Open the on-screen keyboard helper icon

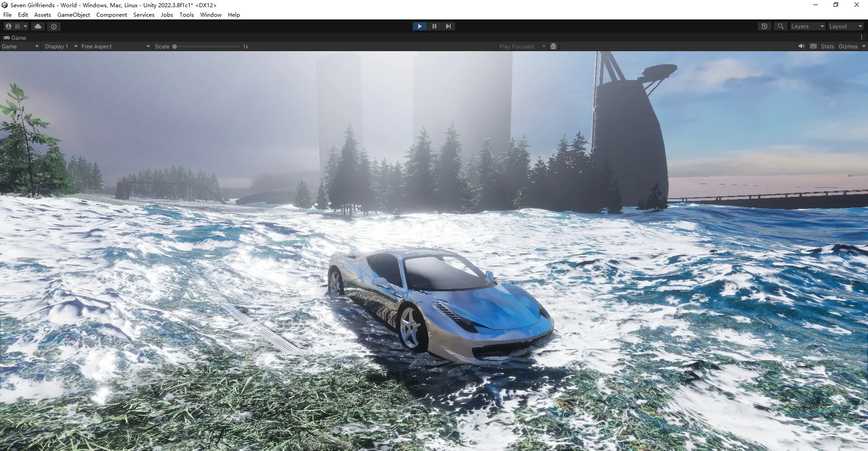[813, 46]
